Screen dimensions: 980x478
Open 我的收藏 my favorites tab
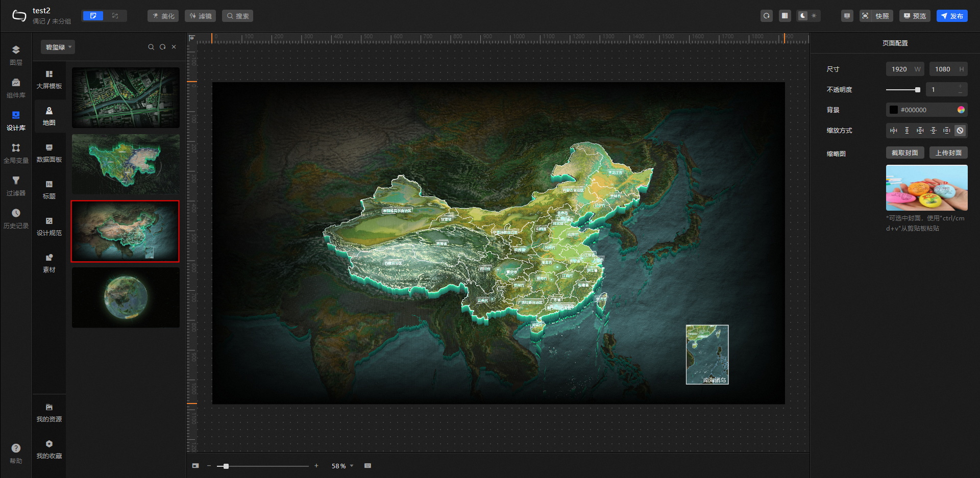pos(49,450)
